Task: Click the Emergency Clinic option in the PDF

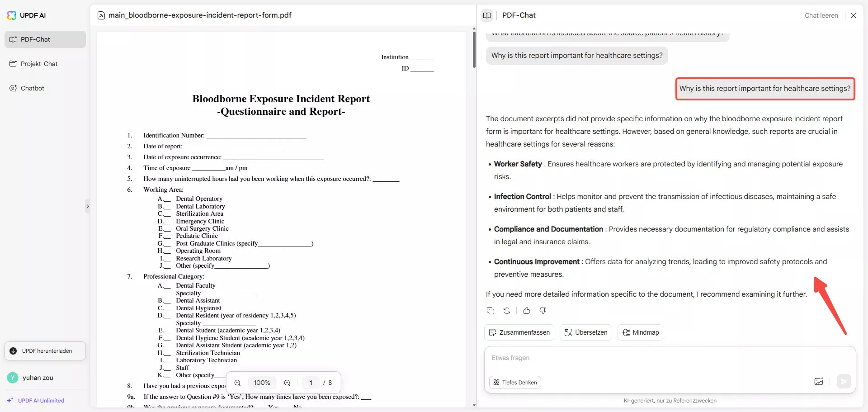Action: [x=200, y=222]
